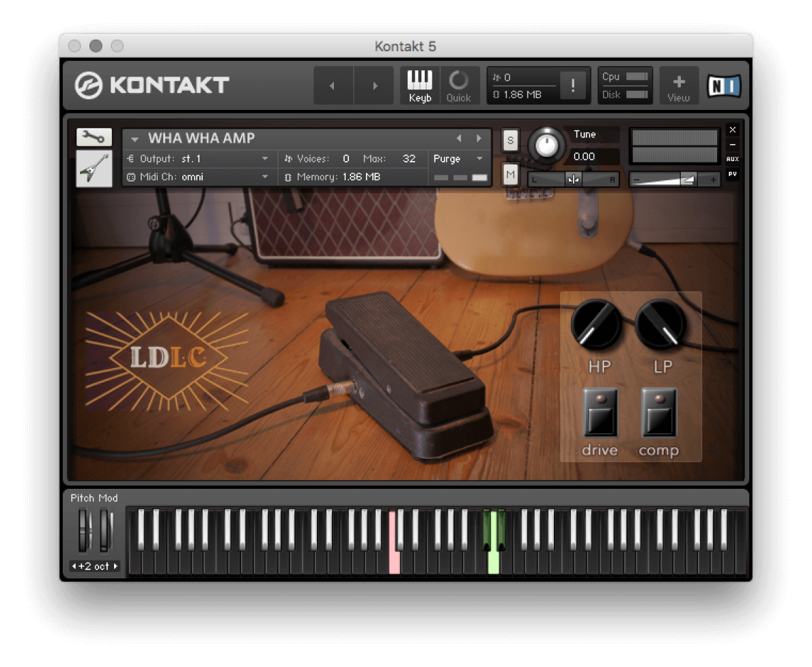Click the NI logo badge
The height and width of the screenshot is (667, 812).
click(x=724, y=86)
